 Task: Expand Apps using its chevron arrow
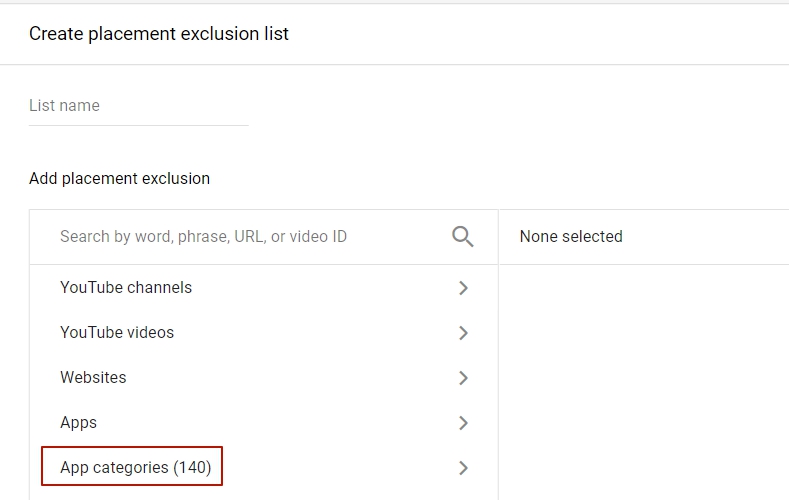(x=463, y=423)
